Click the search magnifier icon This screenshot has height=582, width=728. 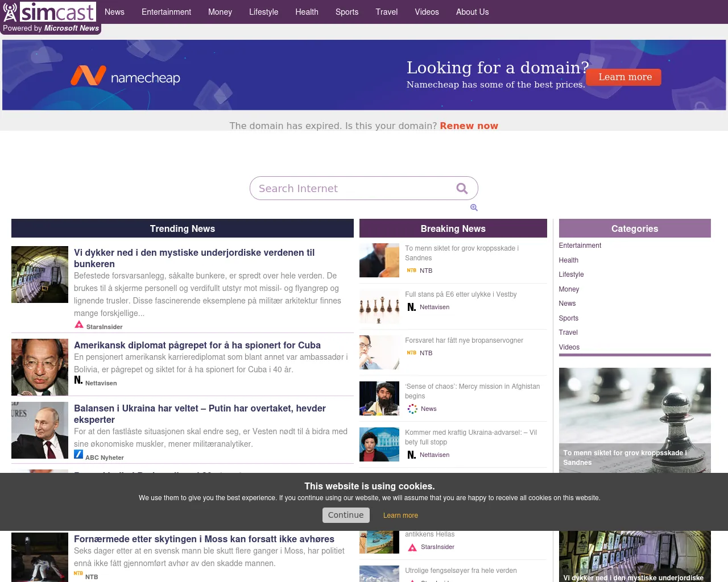click(x=462, y=188)
